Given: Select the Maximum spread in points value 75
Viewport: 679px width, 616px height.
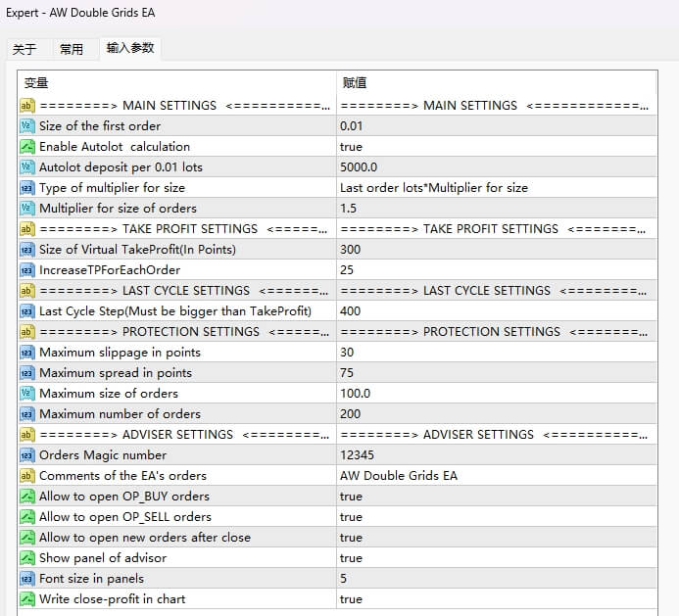Looking at the screenshot, I should coord(350,373).
